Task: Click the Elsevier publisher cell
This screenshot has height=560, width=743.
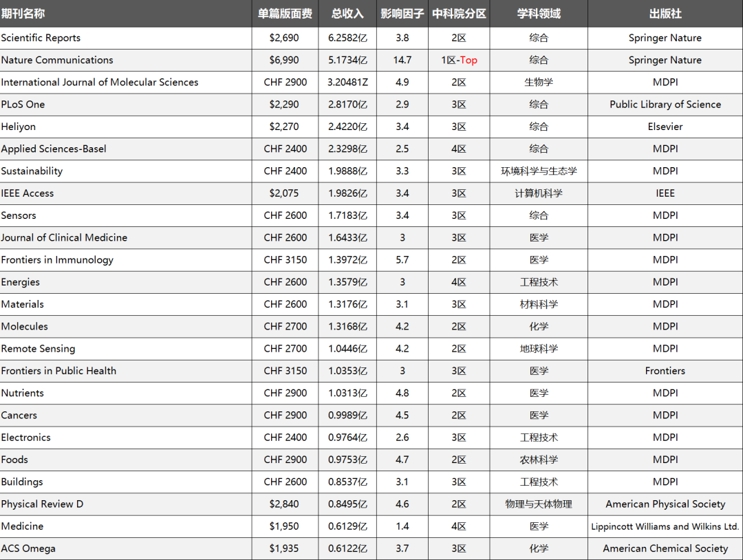Action: (x=665, y=127)
